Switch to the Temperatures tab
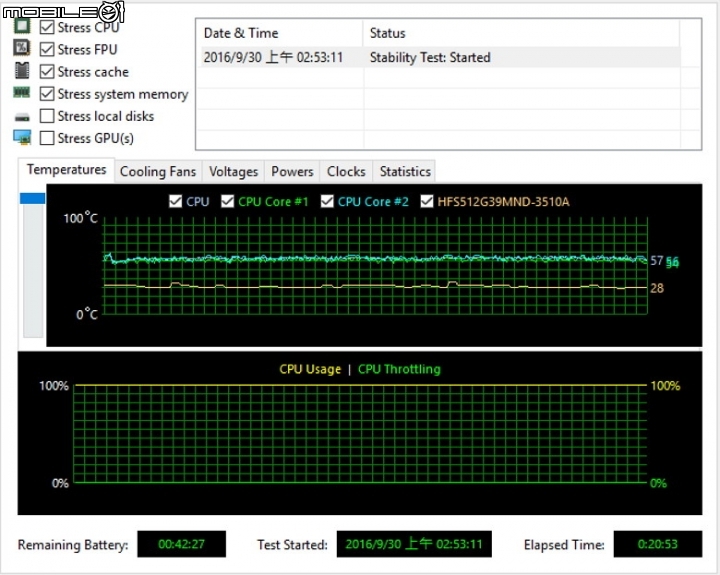 tap(67, 170)
